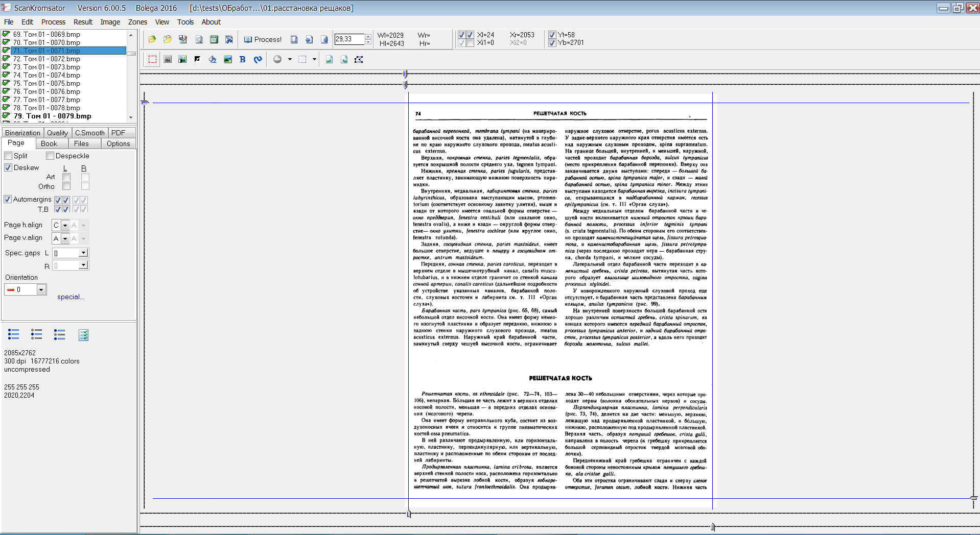Click the open folder icon in toolbar
Viewport: 980px width, 535px height.
coord(152,39)
